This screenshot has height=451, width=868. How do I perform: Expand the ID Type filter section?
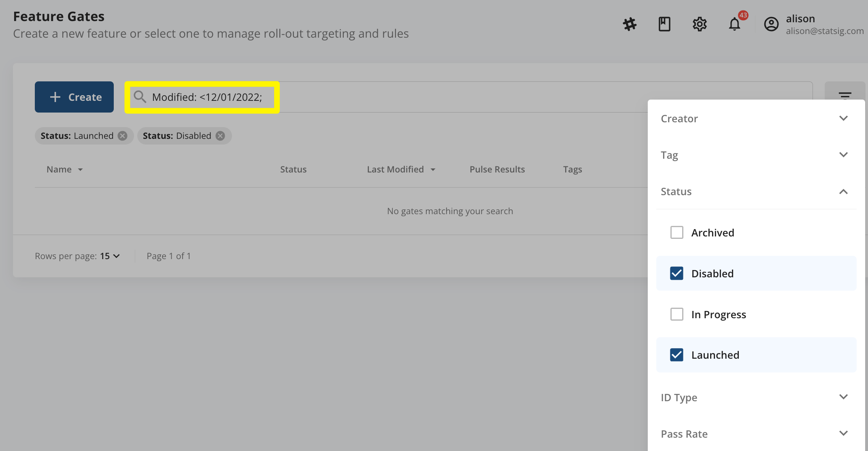[x=844, y=397]
